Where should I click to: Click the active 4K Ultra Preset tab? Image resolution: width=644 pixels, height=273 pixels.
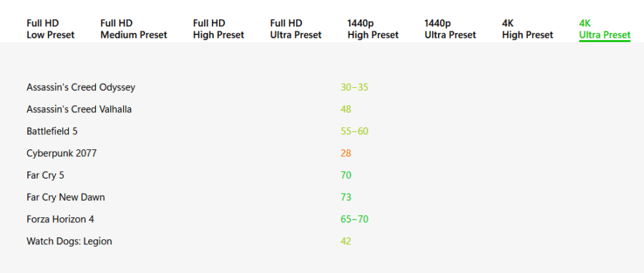click(605, 29)
